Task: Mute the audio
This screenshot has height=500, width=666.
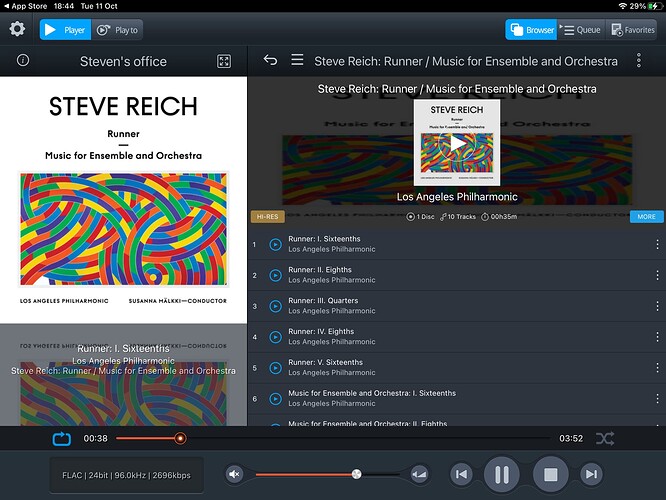Action: point(234,474)
